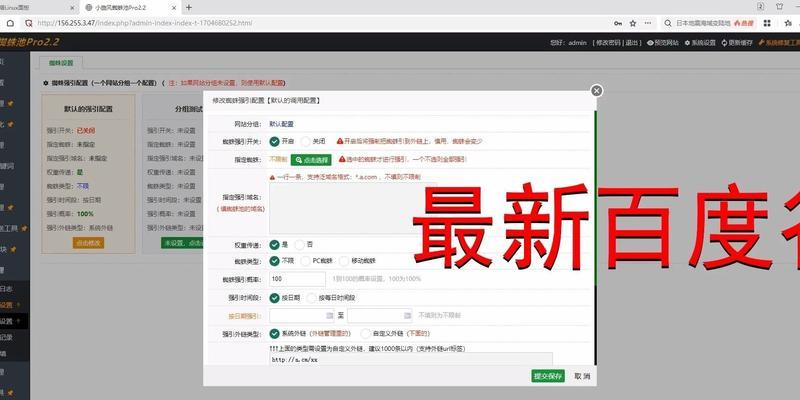This screenshot has width=800, height=400.
Task: Click green 点击选择 spider button
Action: [x=311, y=160]
